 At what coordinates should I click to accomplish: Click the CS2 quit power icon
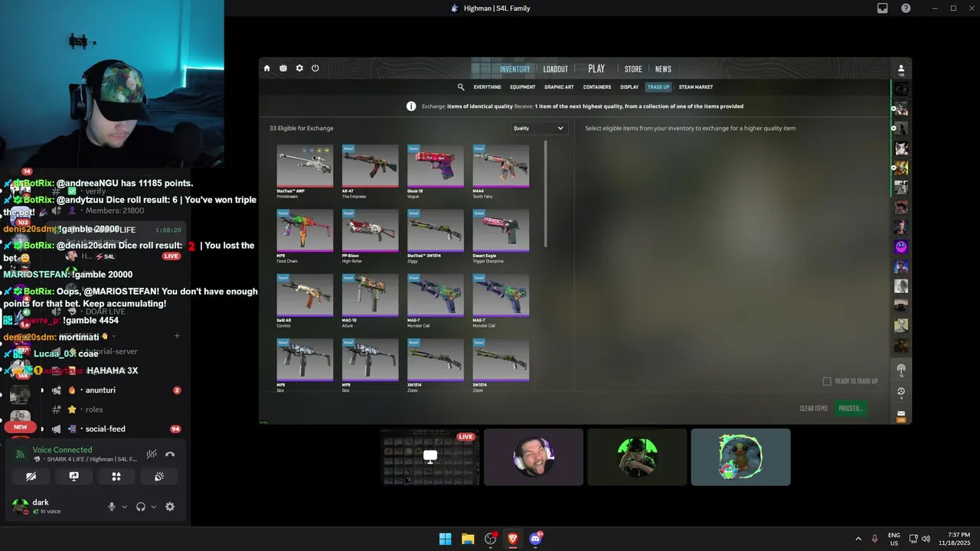click(315, 68)
